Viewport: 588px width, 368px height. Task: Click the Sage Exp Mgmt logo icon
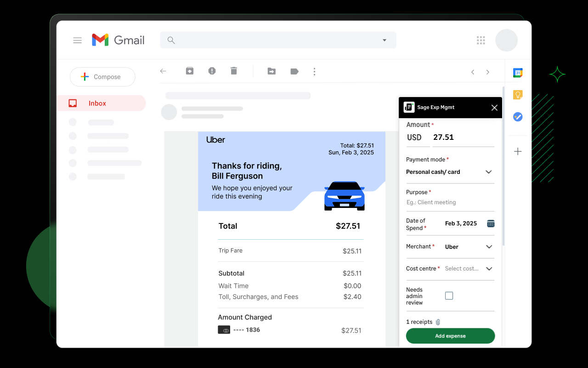point(409,107)
